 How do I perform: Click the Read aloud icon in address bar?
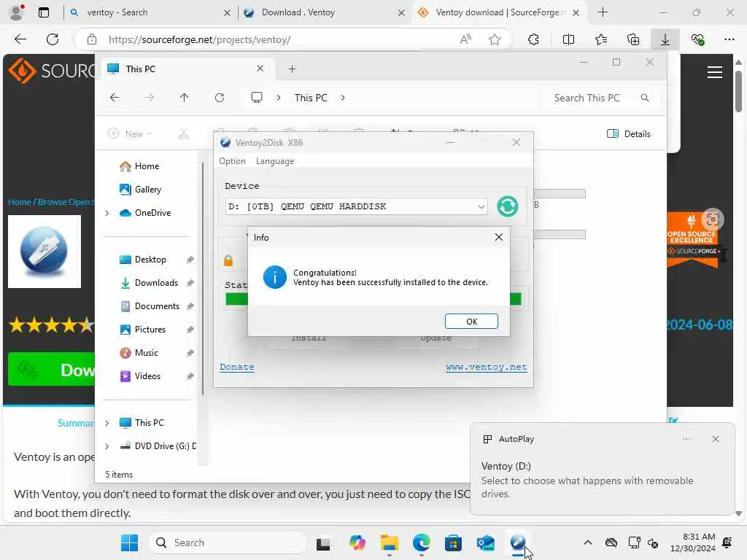point(465,39)
